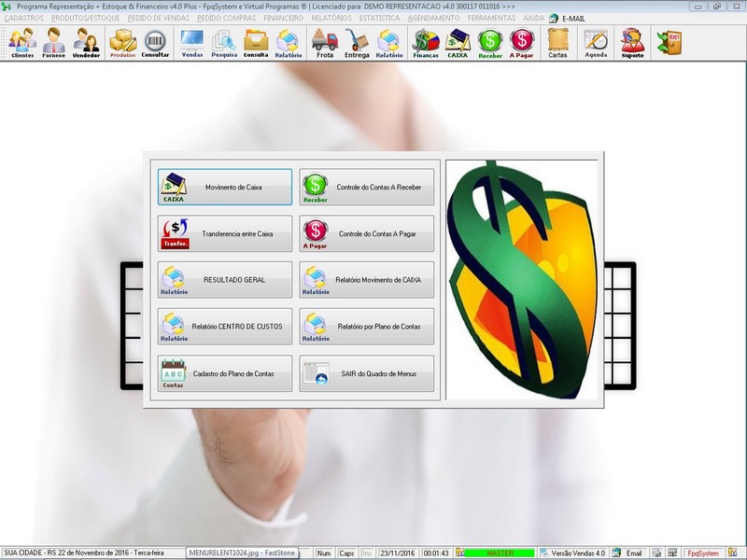This screenshot has width=747, height=560.
Task: Open the Relatório icon next to Entrega
Action: tap(389, 43)
